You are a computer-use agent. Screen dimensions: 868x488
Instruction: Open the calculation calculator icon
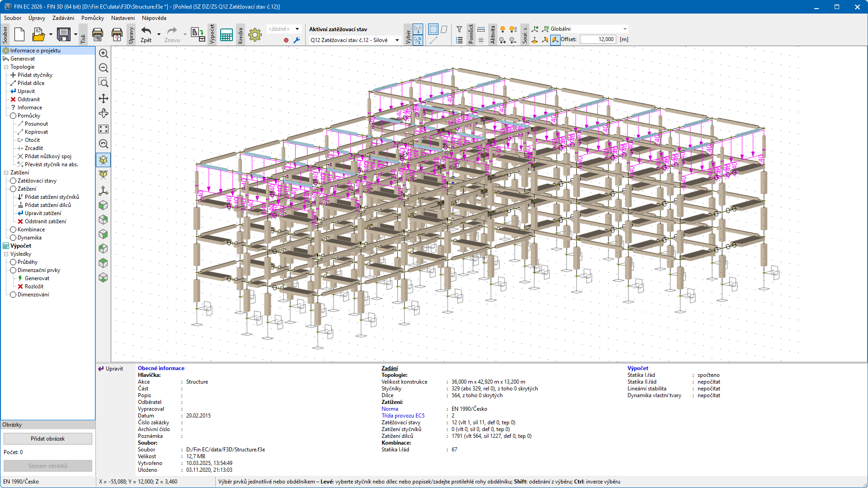tap(226, 35)
